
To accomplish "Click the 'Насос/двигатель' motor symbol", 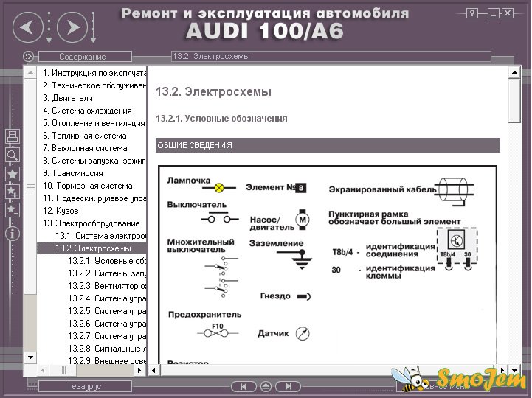I will coord(303,220).
